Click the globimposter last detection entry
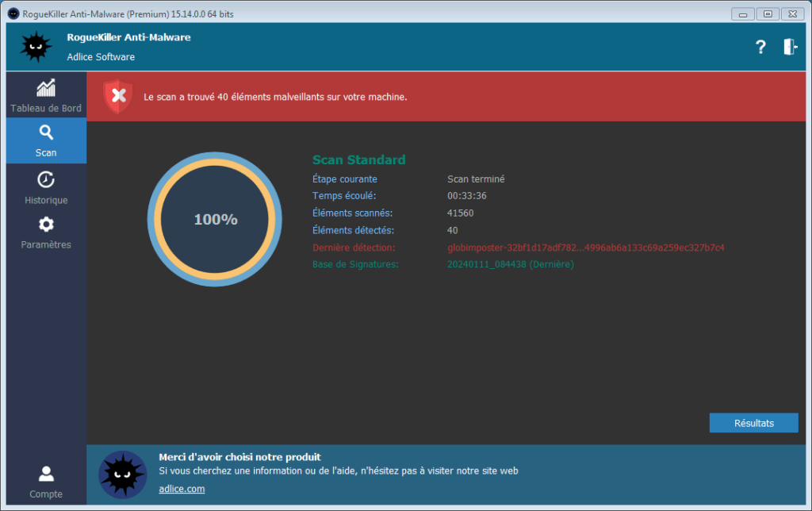Viewport: 812px width, 511px height. pos(585,248)
